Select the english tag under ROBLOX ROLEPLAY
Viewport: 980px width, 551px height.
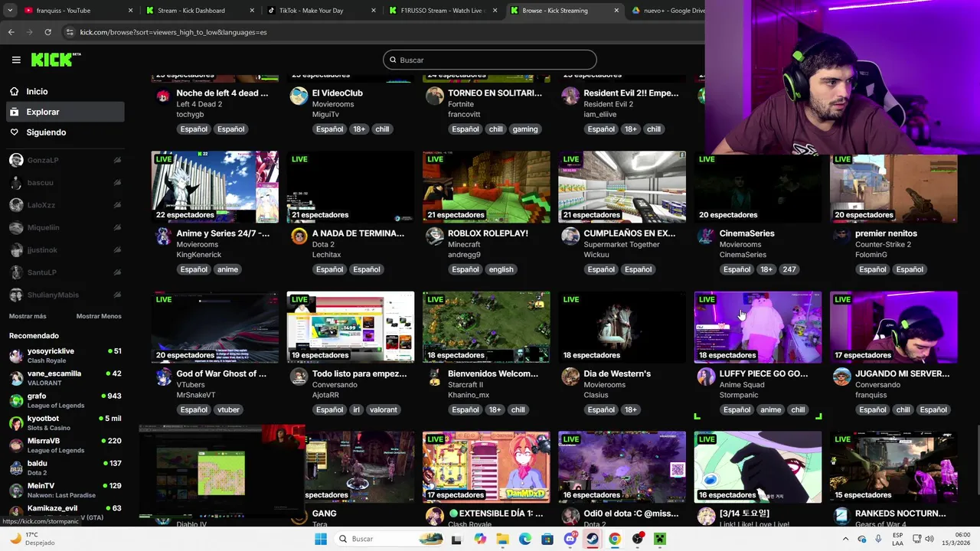tap(501, 269)
